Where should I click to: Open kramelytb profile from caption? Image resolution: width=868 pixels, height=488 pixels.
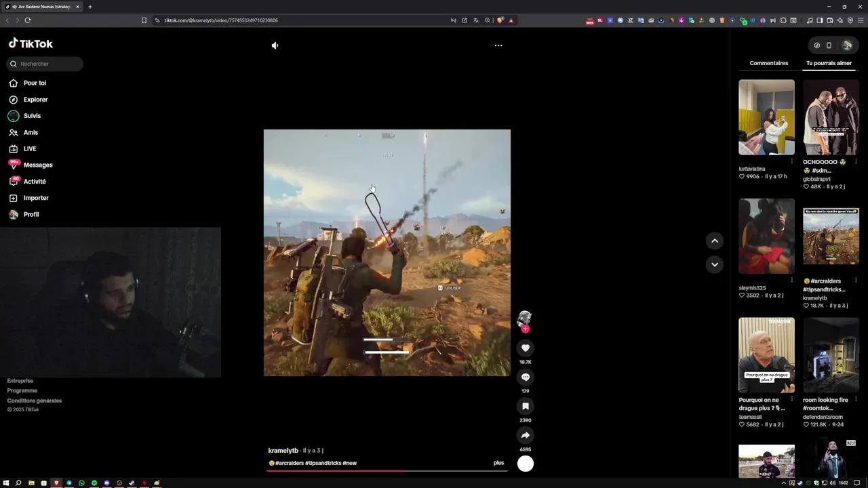(283, 451)
